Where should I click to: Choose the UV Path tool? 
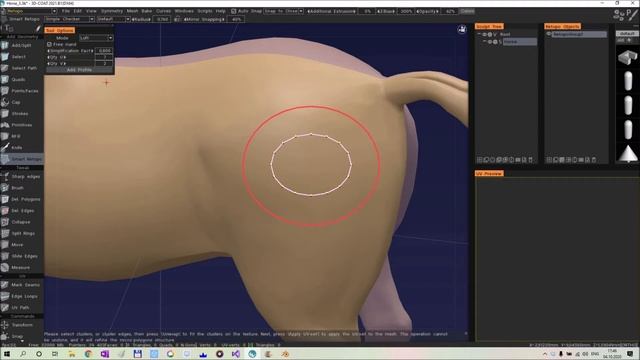(x=22, y=307)
